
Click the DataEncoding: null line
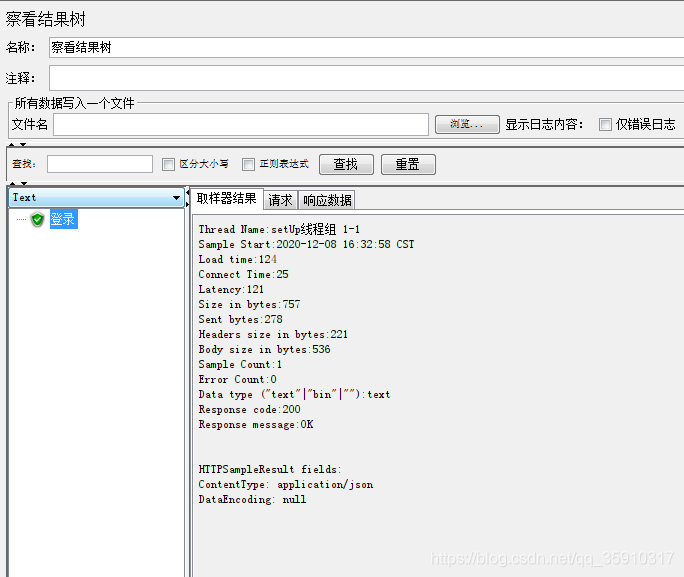pos(253,499)
